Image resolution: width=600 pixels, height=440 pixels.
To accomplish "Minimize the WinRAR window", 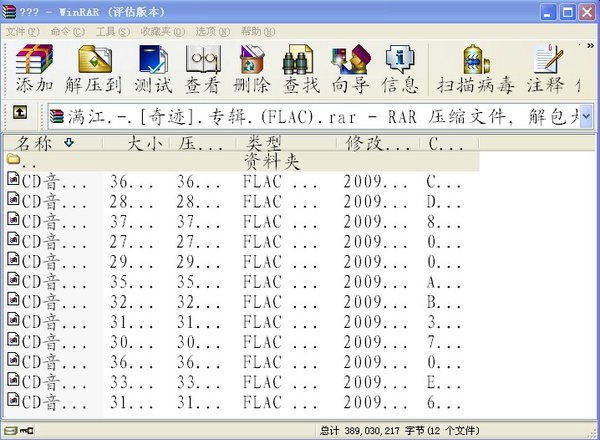I will [549, 12].
